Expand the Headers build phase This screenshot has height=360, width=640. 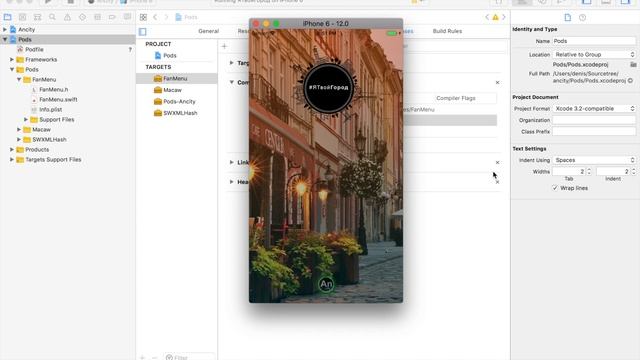(x=231, y=182)
